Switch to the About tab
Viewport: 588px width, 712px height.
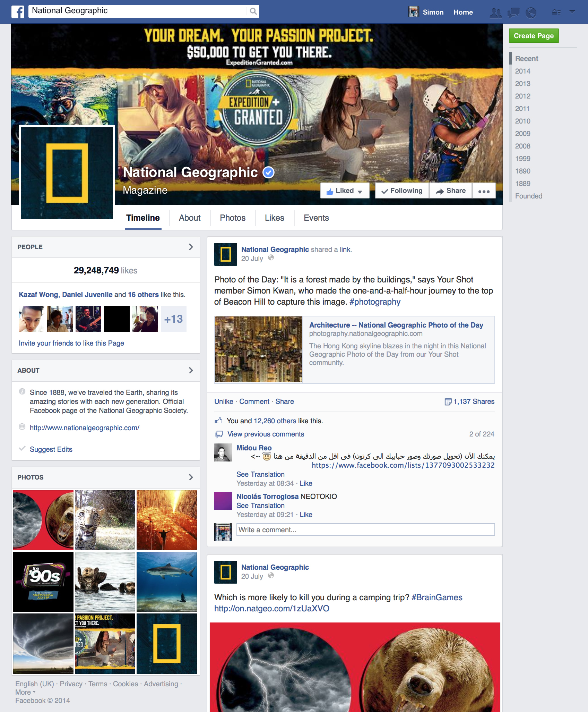pos(190,218)
